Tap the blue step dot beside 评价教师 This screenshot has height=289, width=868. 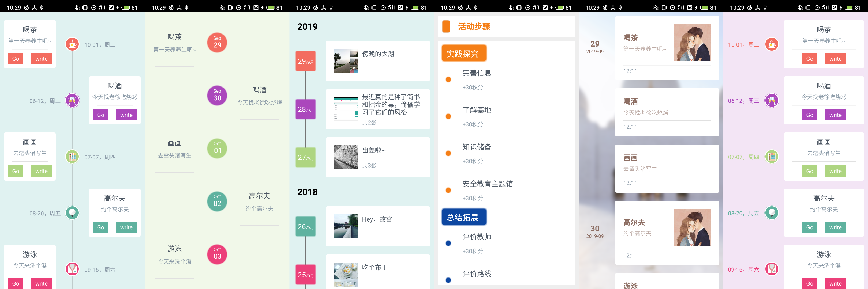click(448, 243)
